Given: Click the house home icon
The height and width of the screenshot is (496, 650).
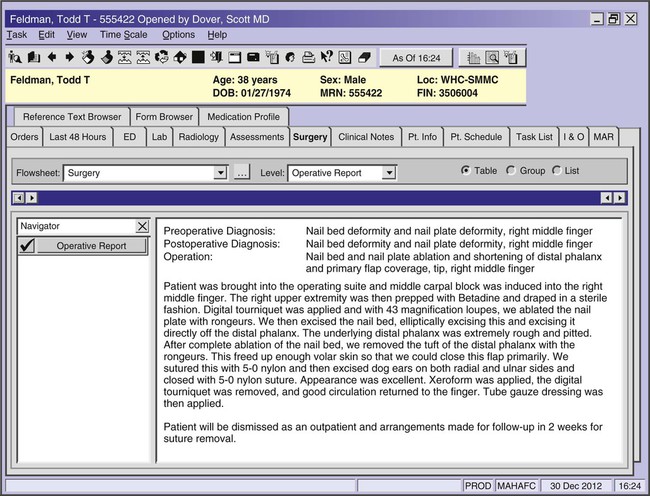Looking at the screenshot, I should click(x=180, y=57).
